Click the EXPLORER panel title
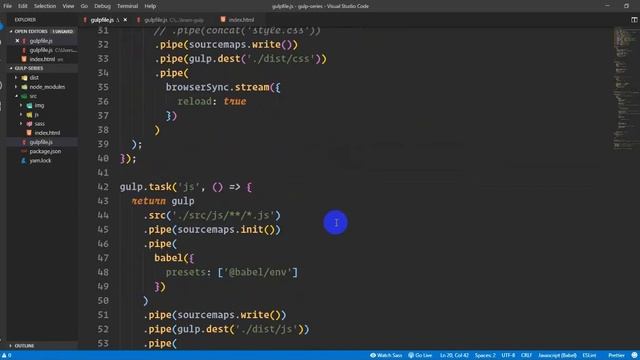Screen dimensions: 640x360 click(25, 20)
